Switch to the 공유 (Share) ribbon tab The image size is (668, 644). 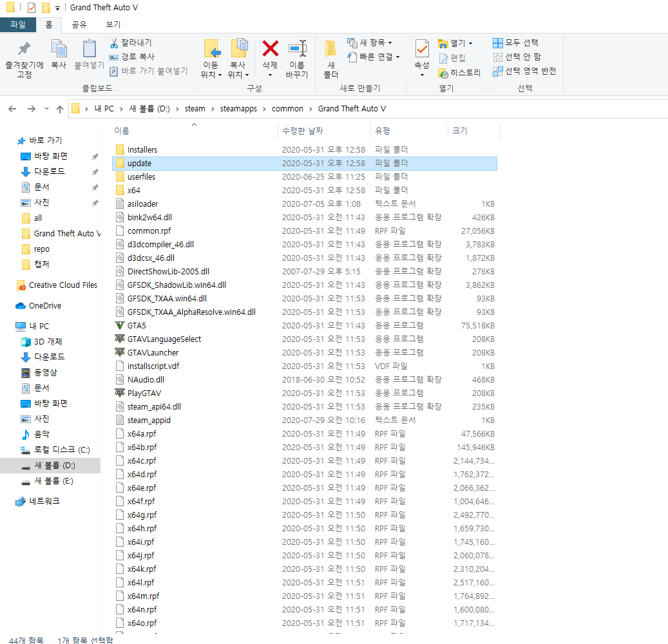tap(79, 24)
